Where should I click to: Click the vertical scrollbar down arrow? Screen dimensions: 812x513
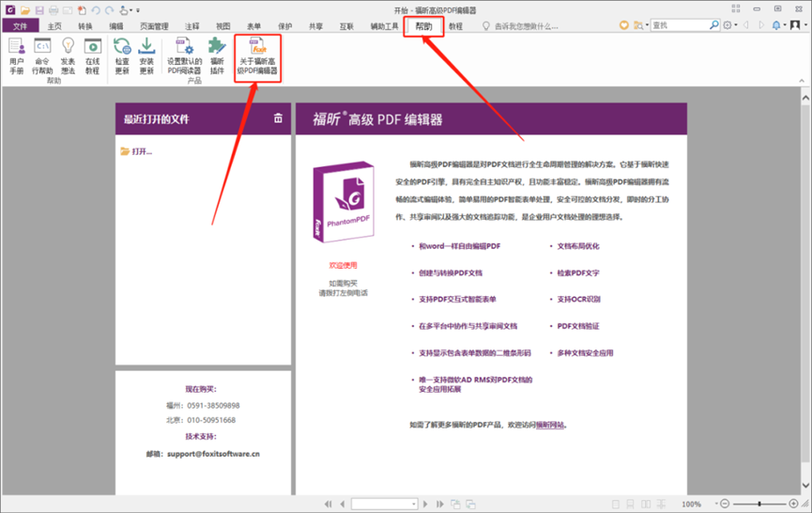tap(805, 486)
